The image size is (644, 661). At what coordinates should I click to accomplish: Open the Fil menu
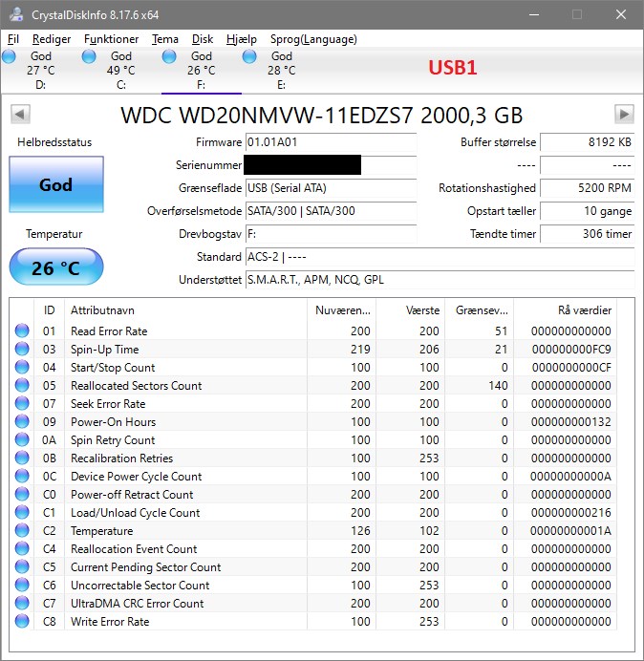coord(13,39)
